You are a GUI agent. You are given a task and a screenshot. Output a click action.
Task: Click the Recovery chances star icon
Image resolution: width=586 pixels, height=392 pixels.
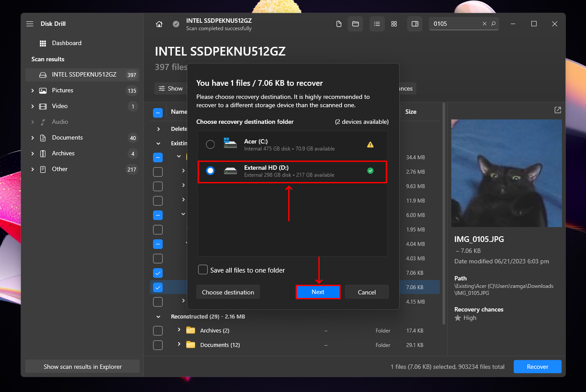[x=458, y=318]
